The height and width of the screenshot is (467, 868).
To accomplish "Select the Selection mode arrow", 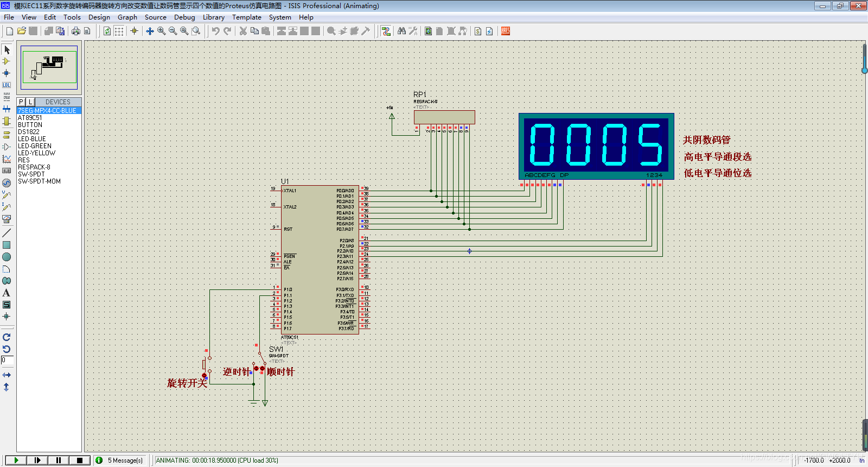I will (7, 49).
